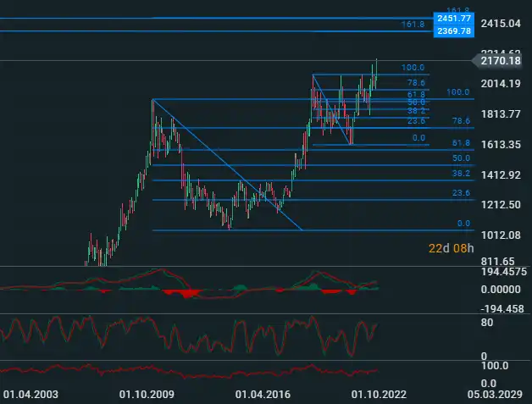532x404 pixels.
Task: Click the 2451.77 blue price label
Action: click(453, 18)
